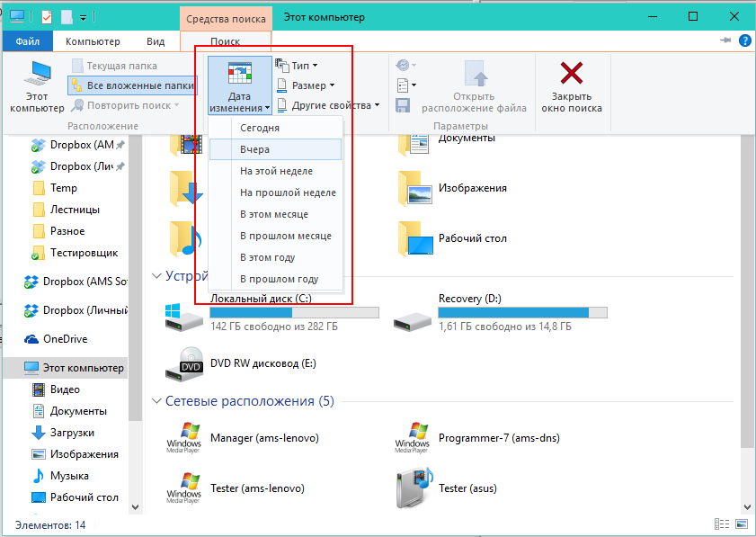Open Dropbox (AMS So sidebar item
Viewport: 756px width, 537px height.
click(76, 282)
